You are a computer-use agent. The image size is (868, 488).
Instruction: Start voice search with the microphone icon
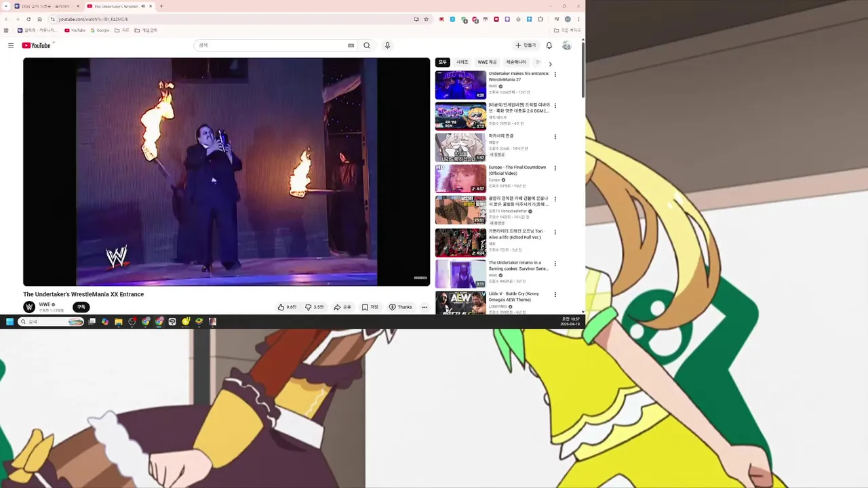(x=387, y=45)
